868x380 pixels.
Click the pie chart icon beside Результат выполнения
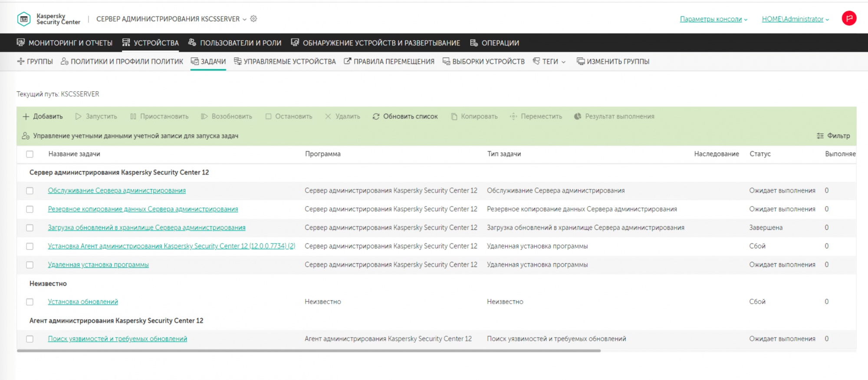tap(578, 116)
